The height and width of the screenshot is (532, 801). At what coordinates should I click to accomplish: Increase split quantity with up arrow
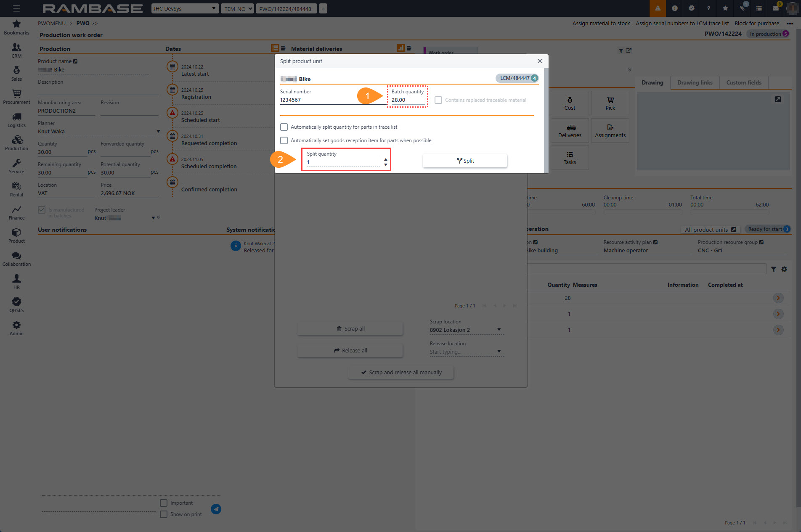[386, 159]
